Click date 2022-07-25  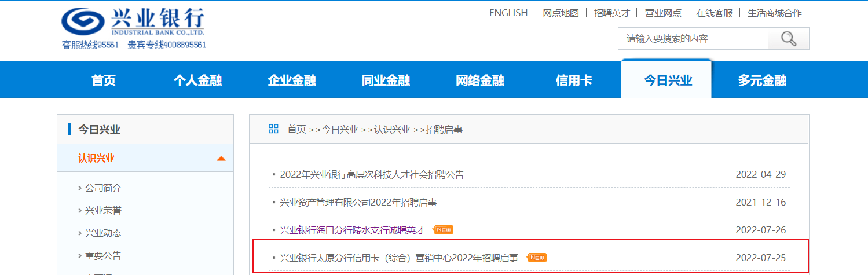(761, 258)
